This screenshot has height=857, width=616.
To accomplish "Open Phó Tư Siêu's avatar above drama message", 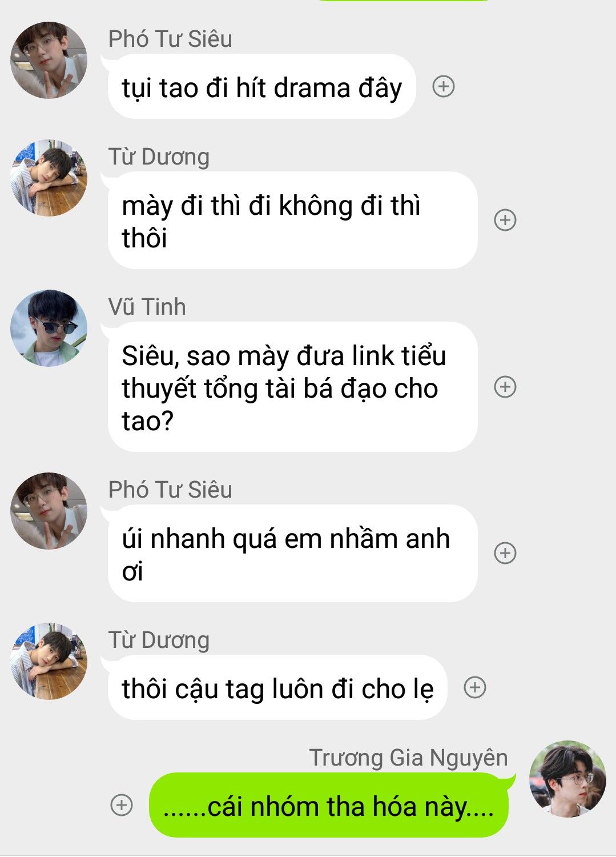I will (x=49, y=60).
